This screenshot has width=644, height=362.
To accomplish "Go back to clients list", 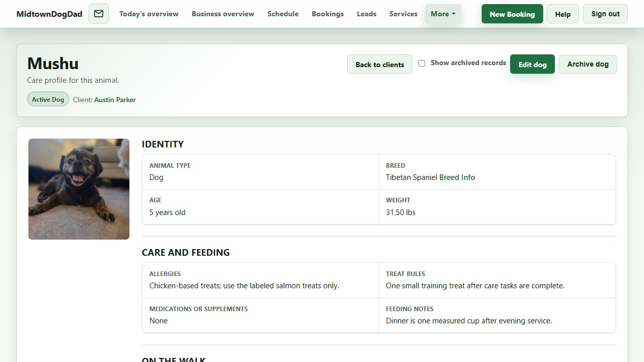I will [380, 65].
